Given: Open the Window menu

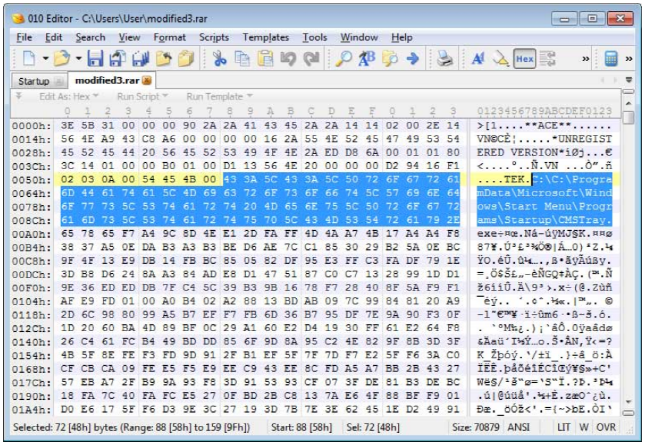Looking at the screenshot, I should [x=359, y=37].
